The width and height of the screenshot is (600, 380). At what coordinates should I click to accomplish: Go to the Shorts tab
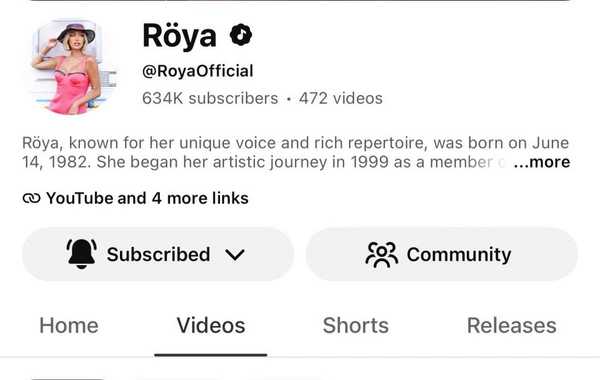click(355, 326)
